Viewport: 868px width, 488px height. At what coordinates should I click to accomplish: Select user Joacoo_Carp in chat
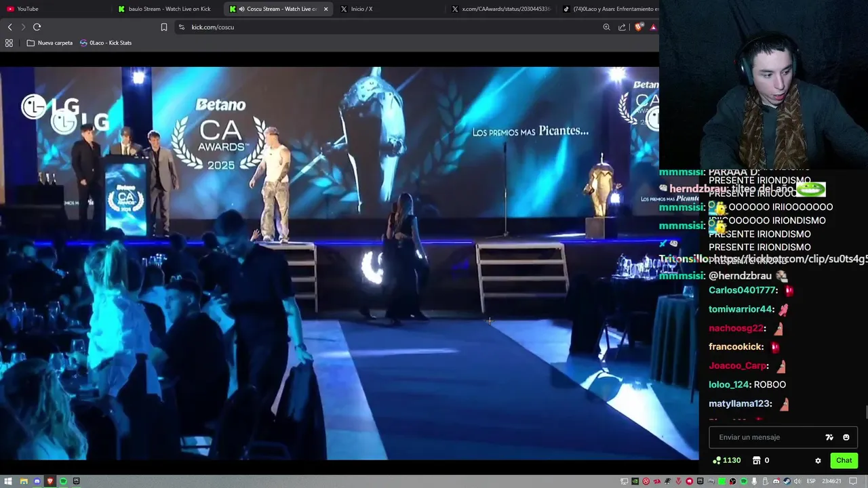[738, 365]
